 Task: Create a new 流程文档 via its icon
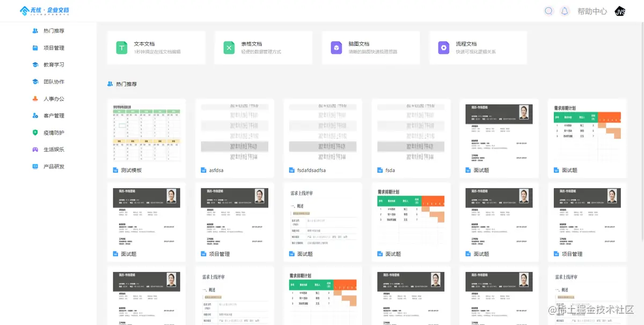point(444,48)
